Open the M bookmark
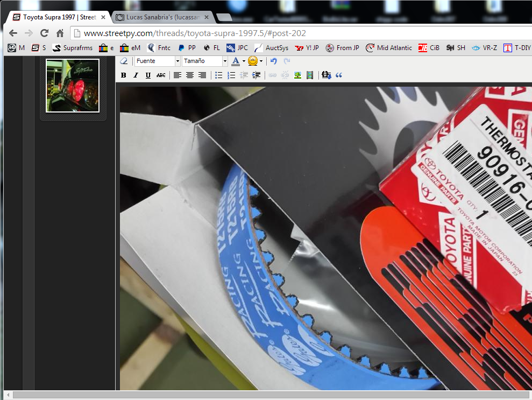This screenshot has width=532, height=400. click(17, 48)
